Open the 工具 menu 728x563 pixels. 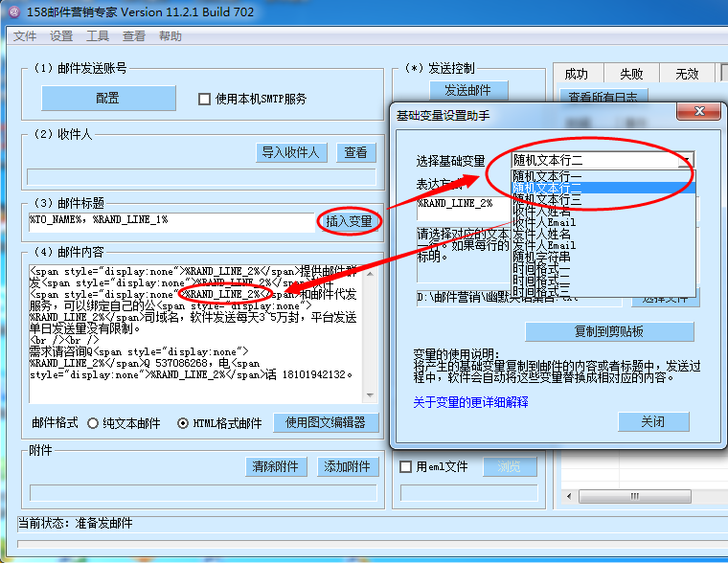tap(98, 36)
